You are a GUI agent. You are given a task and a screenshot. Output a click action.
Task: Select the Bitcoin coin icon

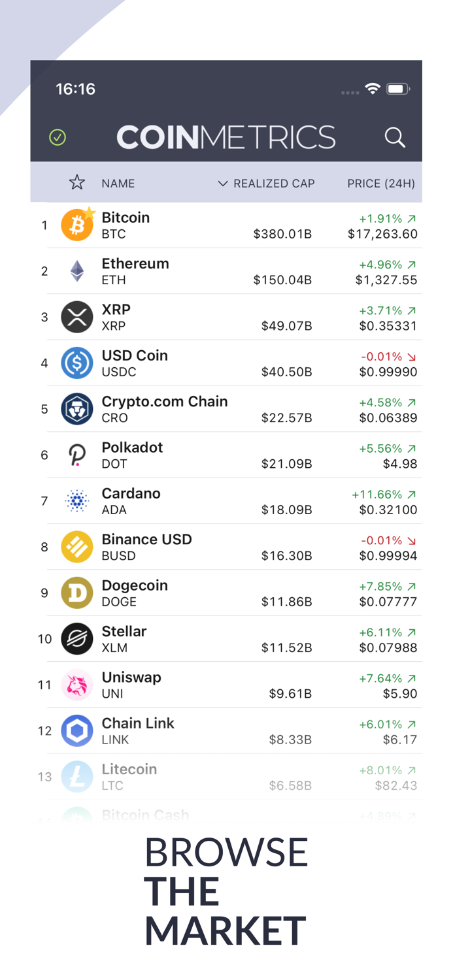coord(77,225)
